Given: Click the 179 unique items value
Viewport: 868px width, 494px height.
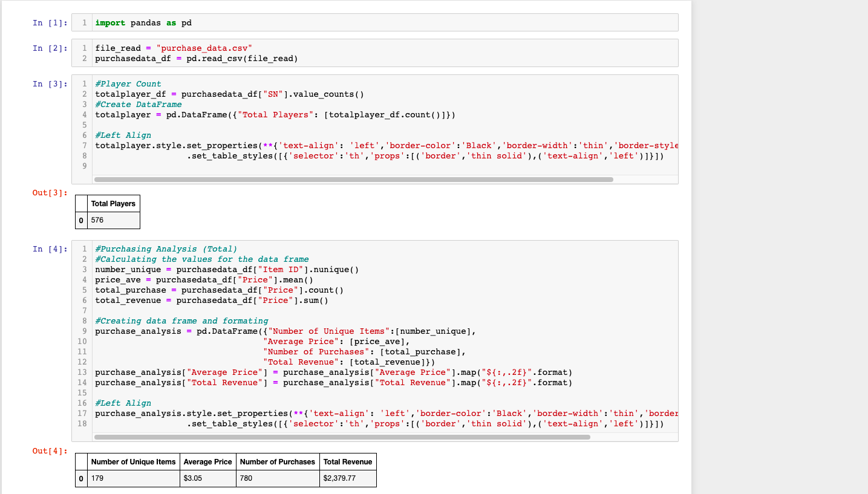Looking at the screenshot, I should pos(133,478).
